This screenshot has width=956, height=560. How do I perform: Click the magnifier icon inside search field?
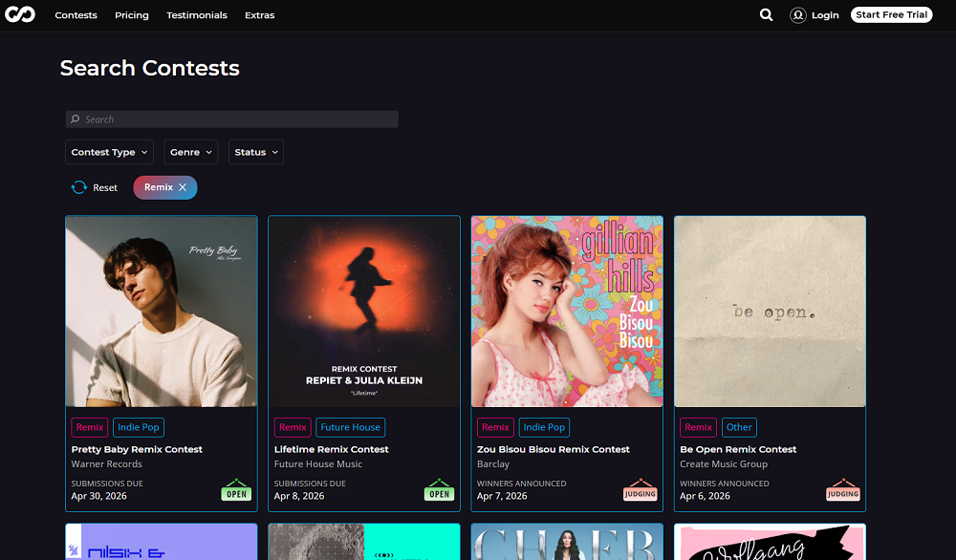[75, 118]
